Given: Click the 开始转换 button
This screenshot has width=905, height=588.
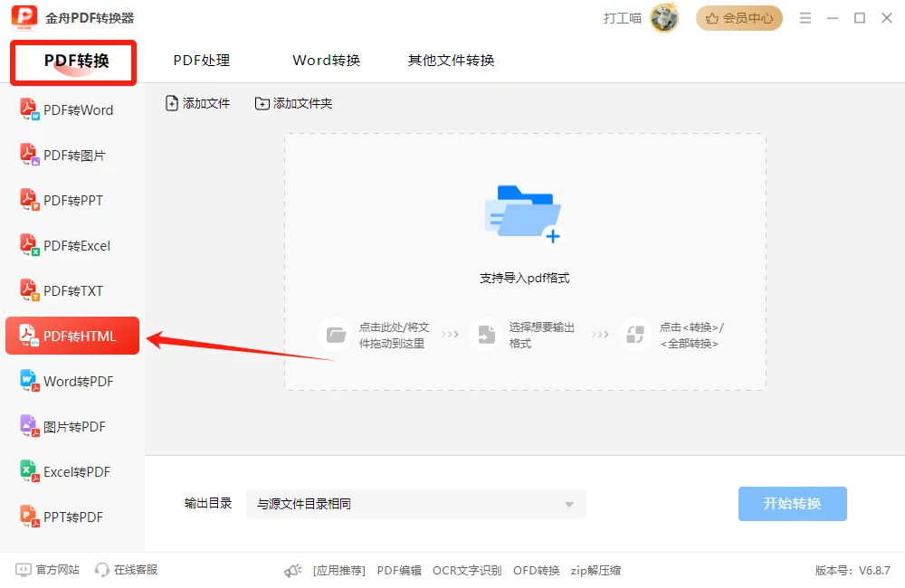Looking at the screenshot, I should coord(793,504).
